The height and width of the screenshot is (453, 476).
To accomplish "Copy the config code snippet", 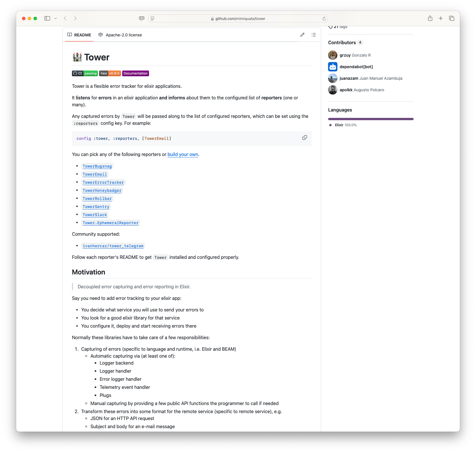I will tap(305, 138).
